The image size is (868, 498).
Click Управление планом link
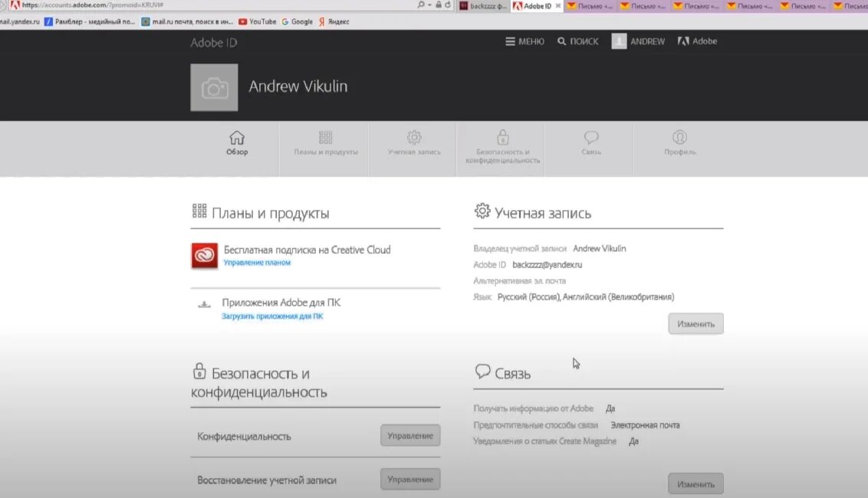pos(257,262)
